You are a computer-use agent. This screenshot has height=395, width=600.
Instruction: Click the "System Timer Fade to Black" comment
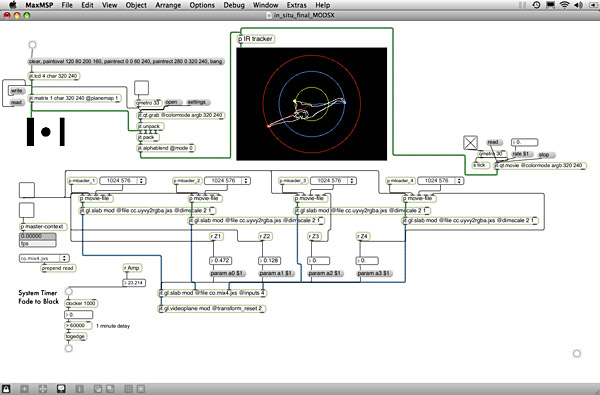(x=39, y=297)
